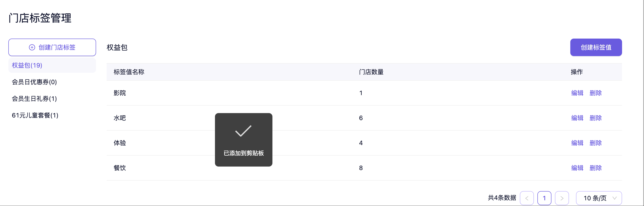Select 会员日优惠券(0) tag
This screenshot has width=644, height=206.
click(x=34, y=82)
